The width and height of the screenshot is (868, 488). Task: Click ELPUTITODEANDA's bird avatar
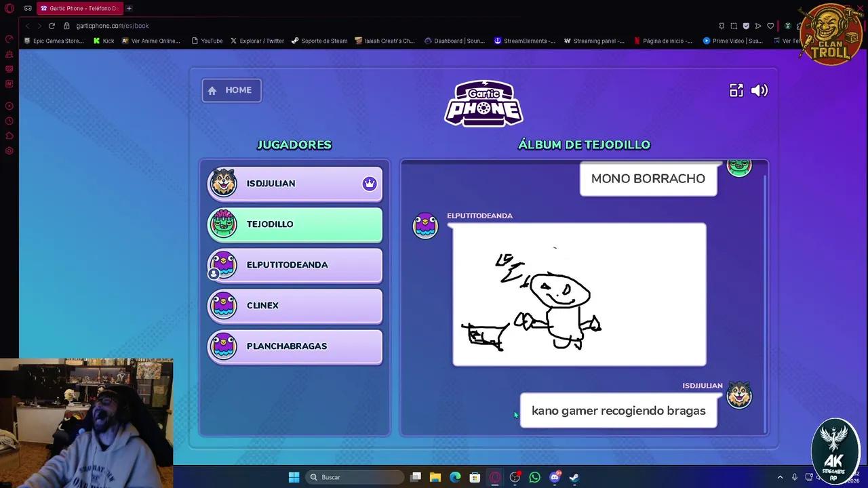(x=425, y=226)
